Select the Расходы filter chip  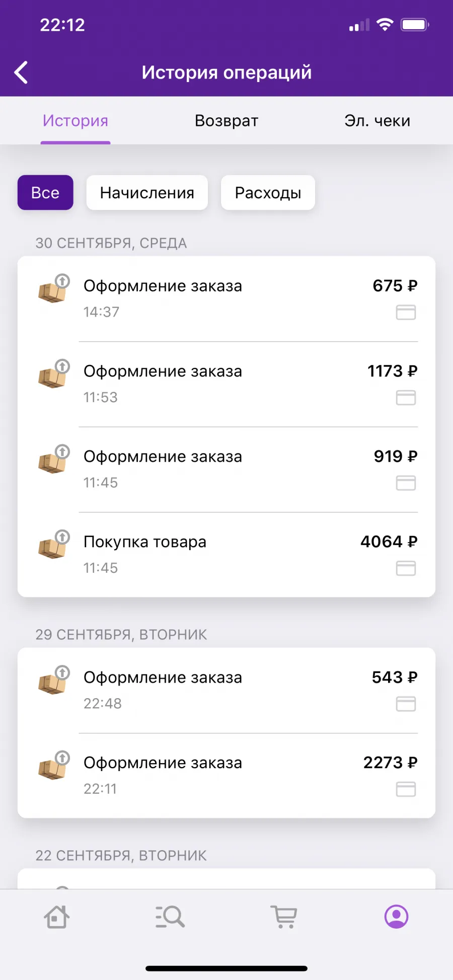(x=268, y=193)
